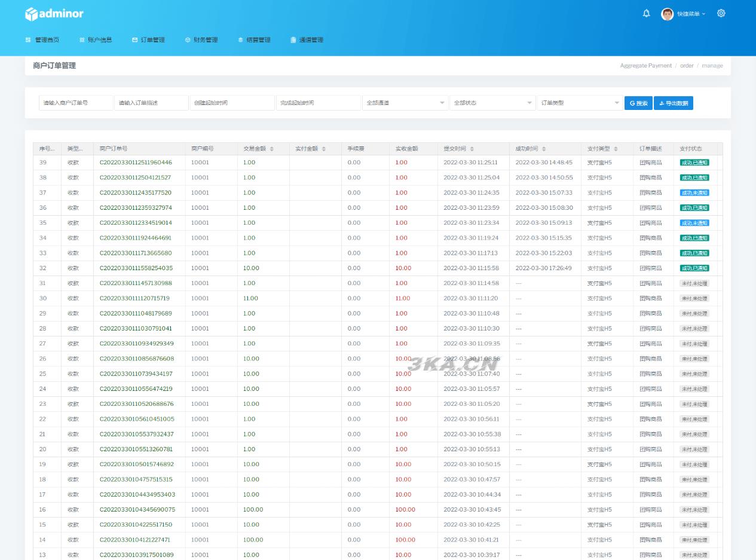
Task: Click the user avatar picture
Action: pos(667,14)
